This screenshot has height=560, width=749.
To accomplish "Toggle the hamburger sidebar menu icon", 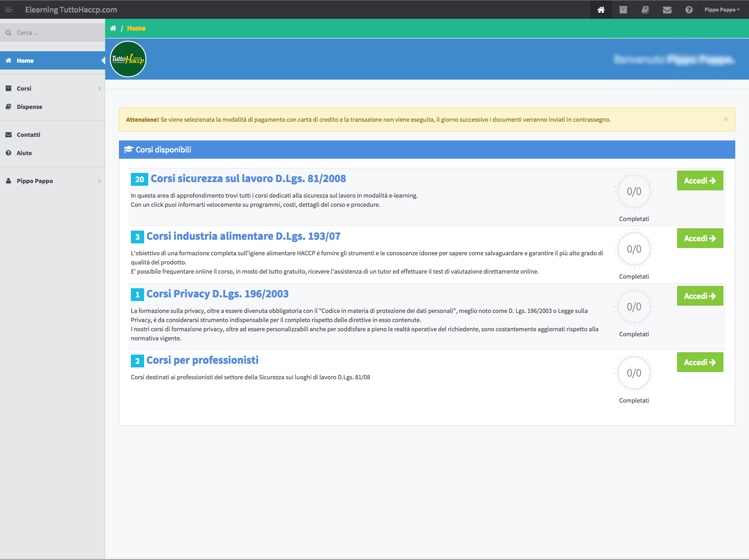I will 9,10.
